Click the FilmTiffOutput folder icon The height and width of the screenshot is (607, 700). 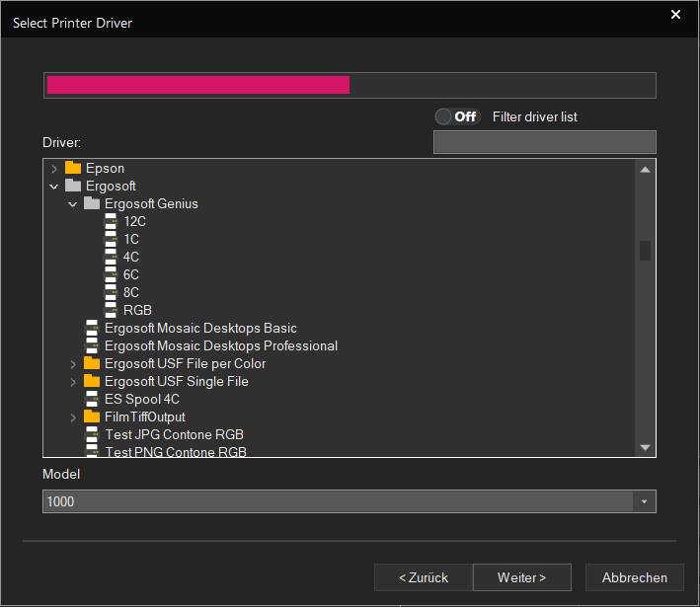pos(92,417)
